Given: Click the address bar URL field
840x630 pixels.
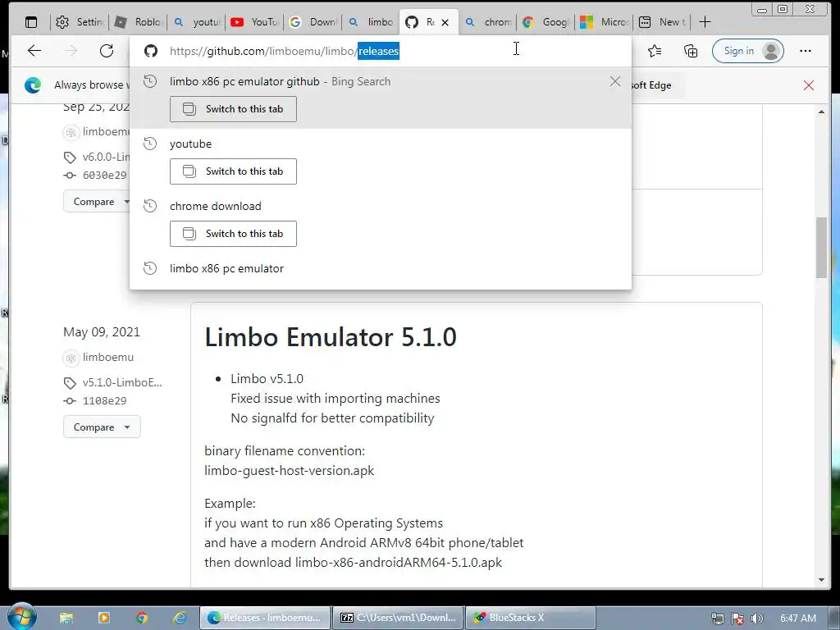Looking at the screenshot, I should [381, 51].
